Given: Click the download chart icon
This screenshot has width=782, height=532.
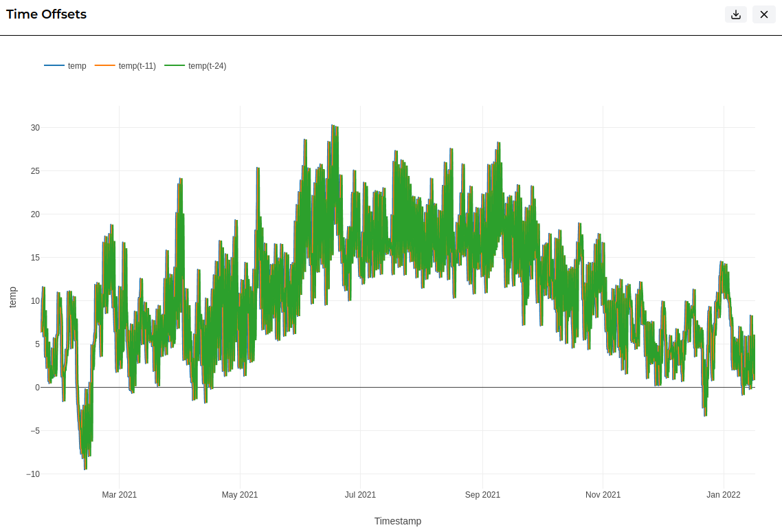Looking at the screenshot, I should tap(736, 14).
